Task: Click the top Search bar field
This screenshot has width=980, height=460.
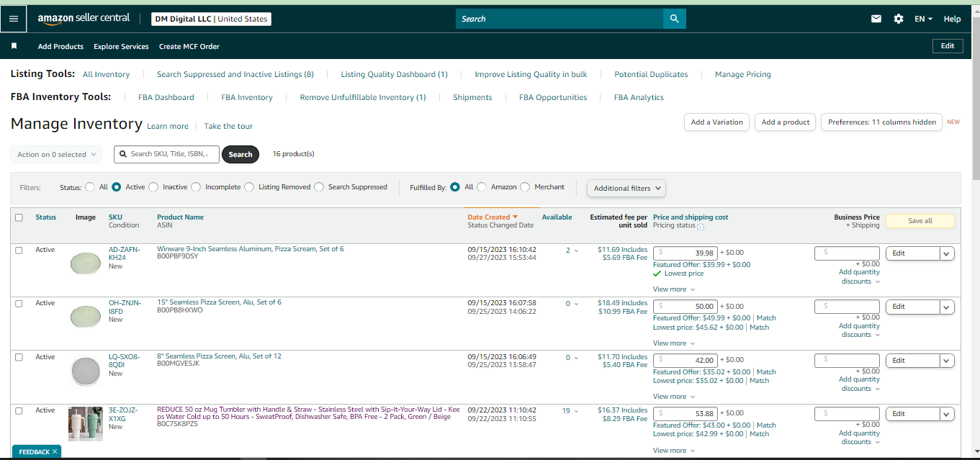Action: 559,19
